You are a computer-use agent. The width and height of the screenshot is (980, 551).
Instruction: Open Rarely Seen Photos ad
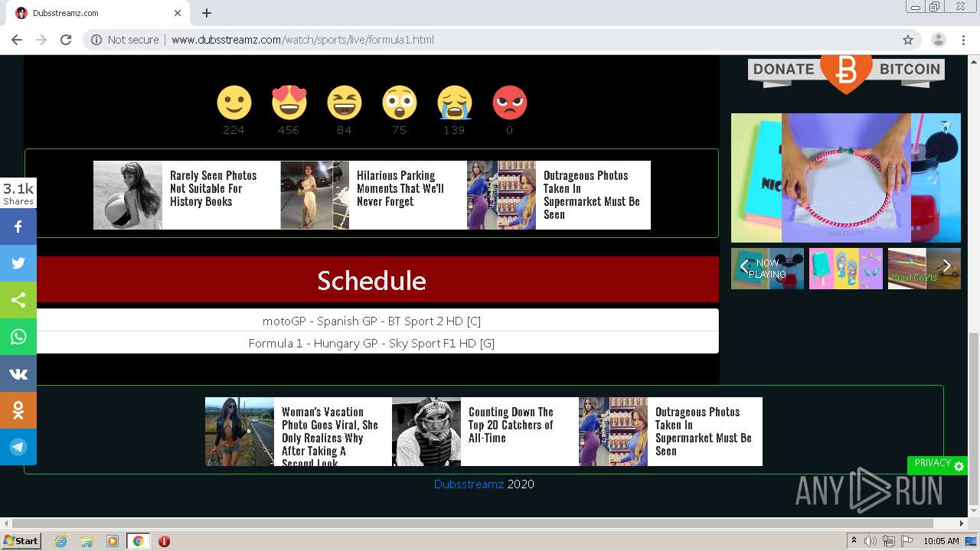[186, 195]
